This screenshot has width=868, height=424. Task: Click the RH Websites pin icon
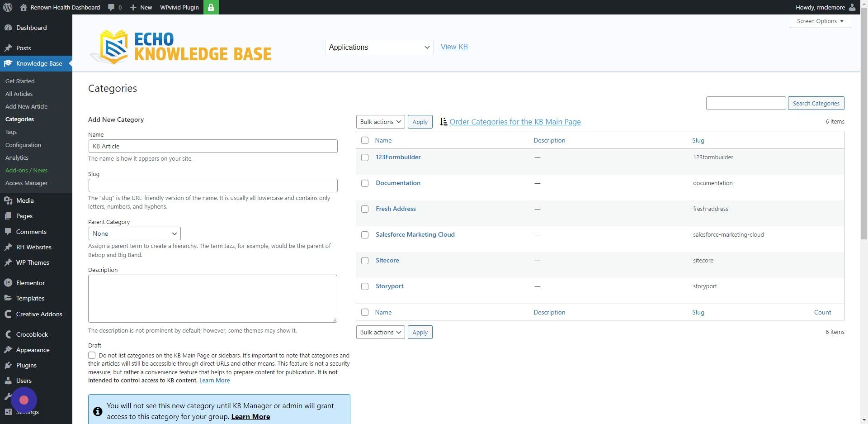8,247
